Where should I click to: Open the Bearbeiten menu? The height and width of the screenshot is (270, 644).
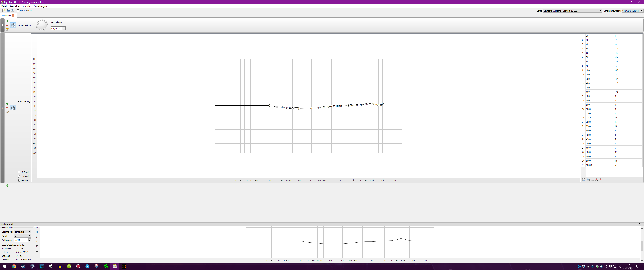pos(15,6)
